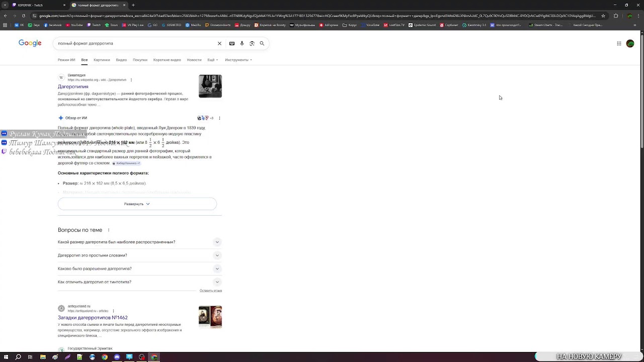This screenshot has height=362, width=644.
Task: Open Google Lens image search icon
Action: pos(252,43)
